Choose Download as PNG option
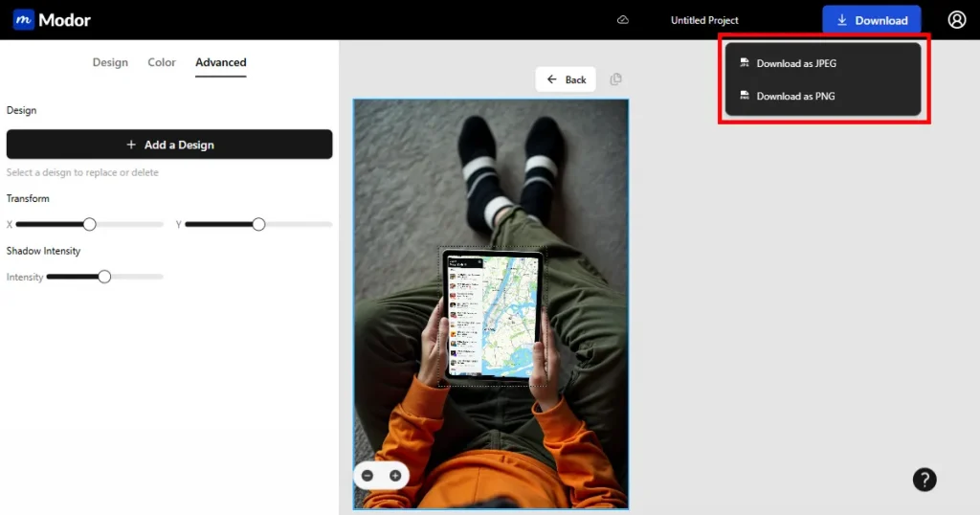This screenshot has width=980, height=515. coord(795,96)
